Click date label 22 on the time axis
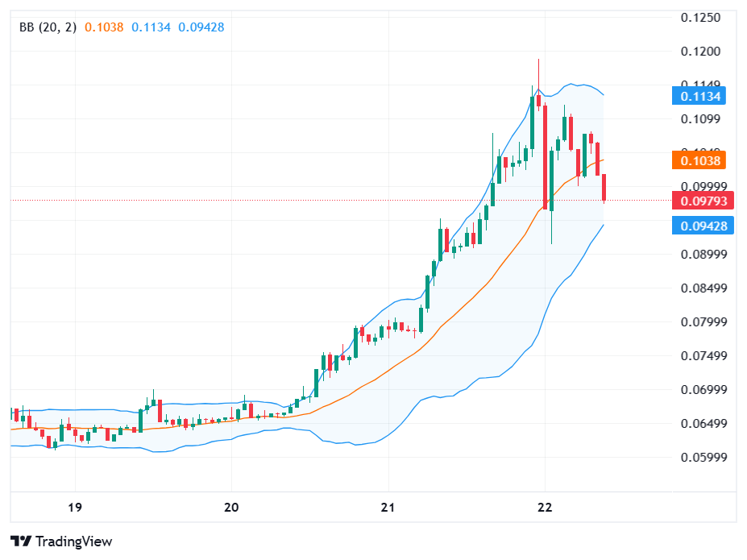This screenshot has width=747, height=560. [x=545, y=507]
